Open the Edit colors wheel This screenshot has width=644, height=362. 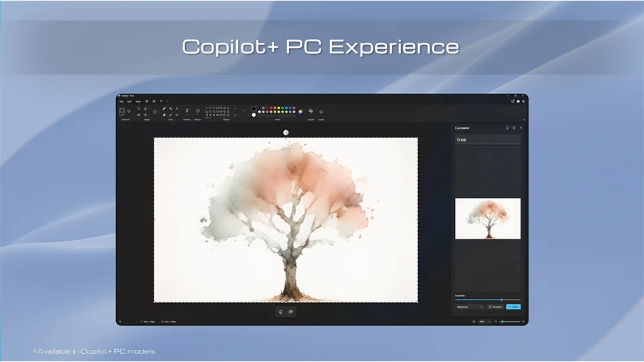(x=301, y=112)
